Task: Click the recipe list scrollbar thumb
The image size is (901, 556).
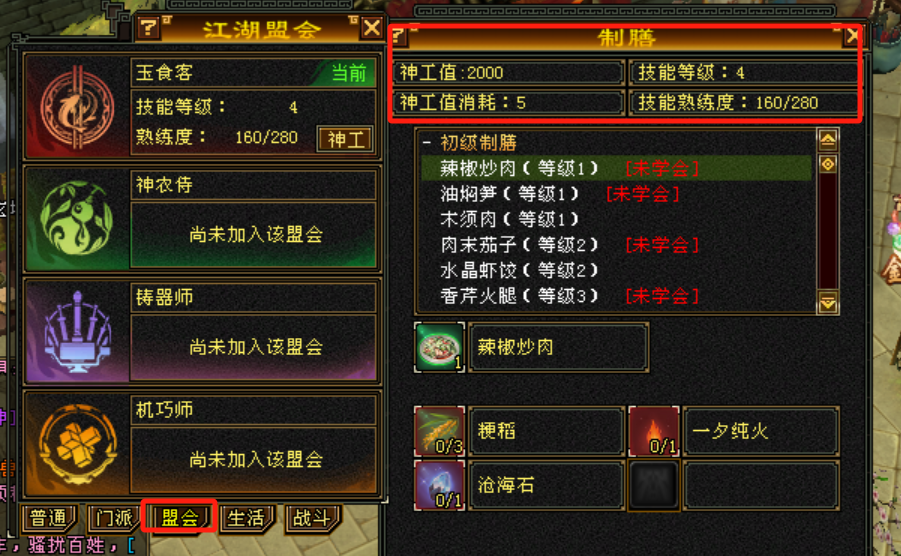Action: 828,164
